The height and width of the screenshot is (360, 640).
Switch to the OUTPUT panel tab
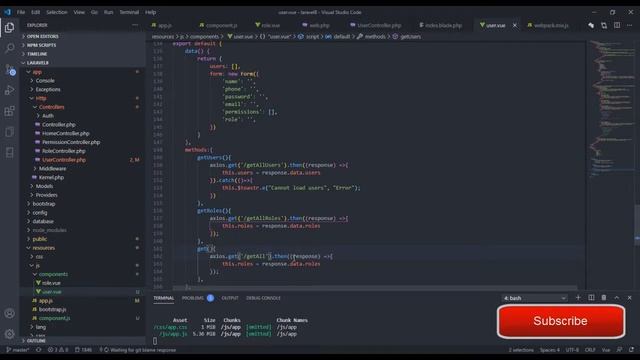pyautogui.click(x=230, y=298)
